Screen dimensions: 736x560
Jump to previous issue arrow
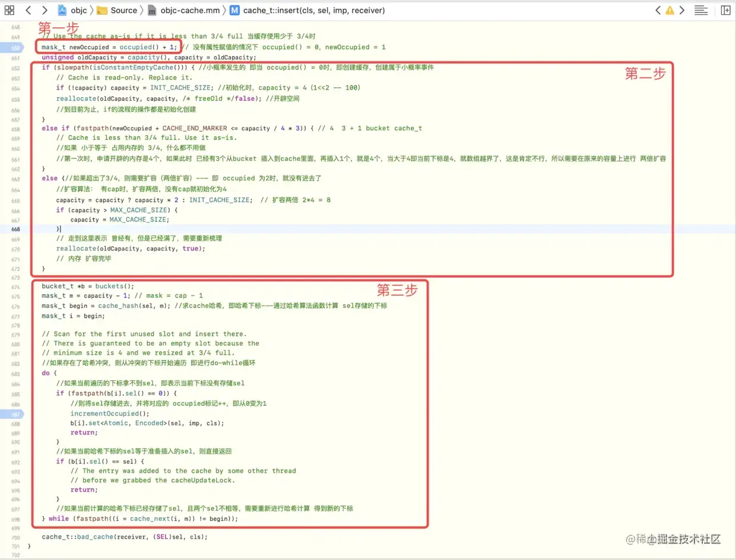click(x=658, y=10)
